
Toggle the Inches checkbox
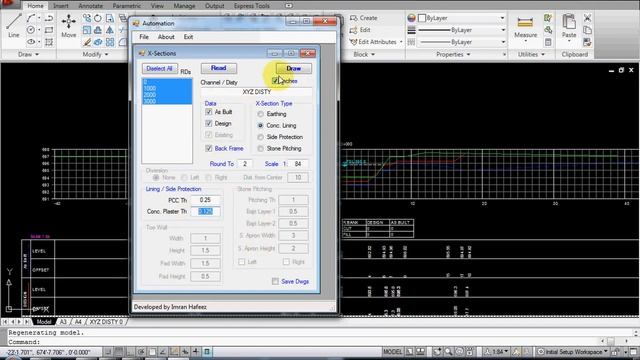click(275, 80)
